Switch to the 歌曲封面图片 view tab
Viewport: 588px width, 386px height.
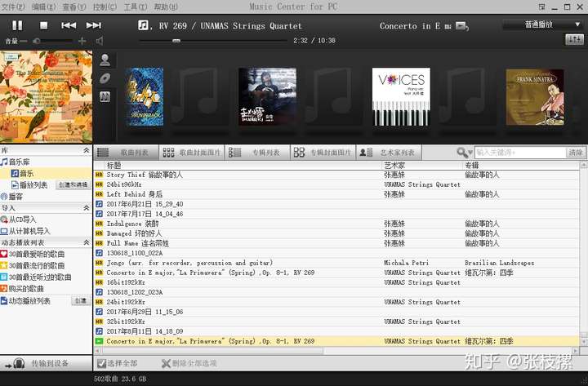click(x=192, y=153)
